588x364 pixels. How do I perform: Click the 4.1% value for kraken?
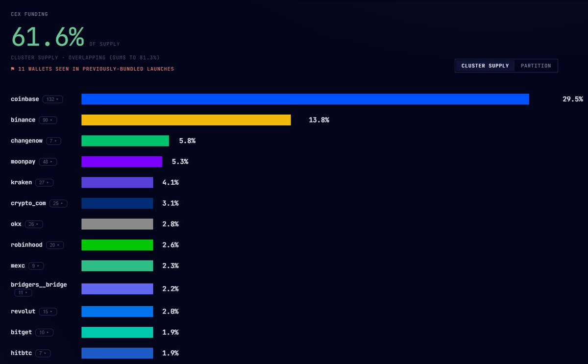[171, 182]
